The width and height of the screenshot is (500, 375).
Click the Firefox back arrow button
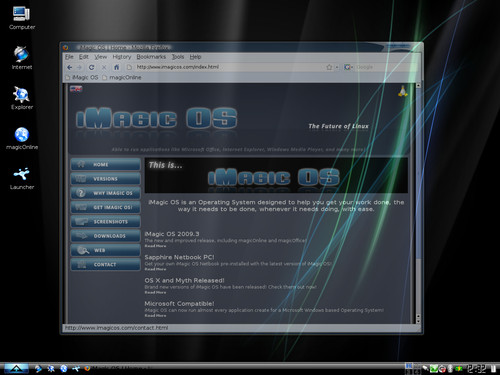[x=70, y=67]
